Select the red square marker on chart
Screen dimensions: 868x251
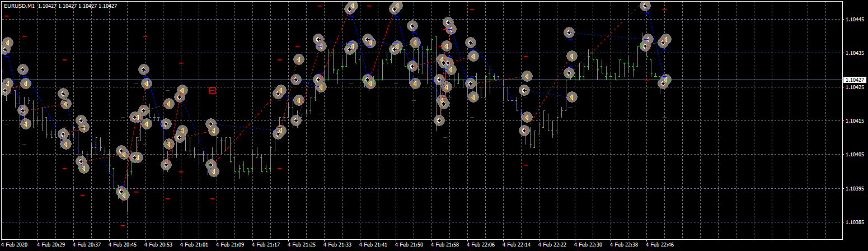point(213,90)
